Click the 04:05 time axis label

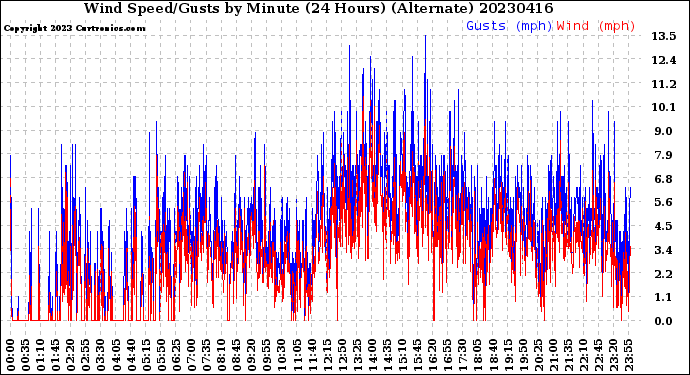coord(116,355)
